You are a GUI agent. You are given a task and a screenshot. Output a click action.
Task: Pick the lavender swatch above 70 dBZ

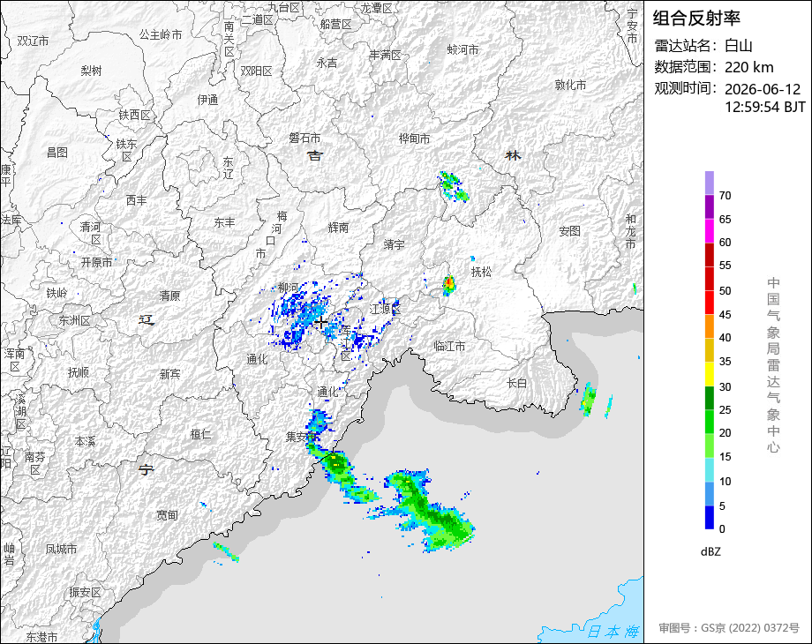709,183
